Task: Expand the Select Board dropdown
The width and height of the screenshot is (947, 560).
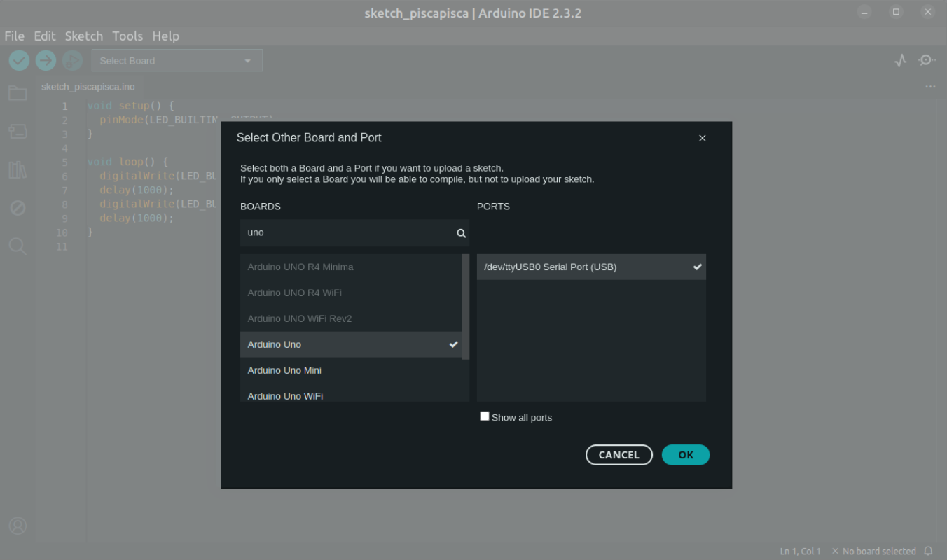Action: (x=177, y=61)
